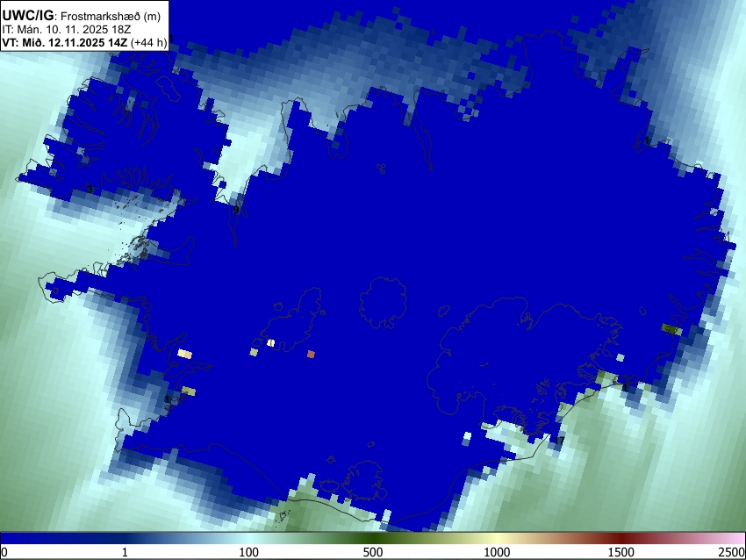Viewport: 746px width, 560px height.
Task: Click the '1000' label on the color scale
Action: point(497,552)
